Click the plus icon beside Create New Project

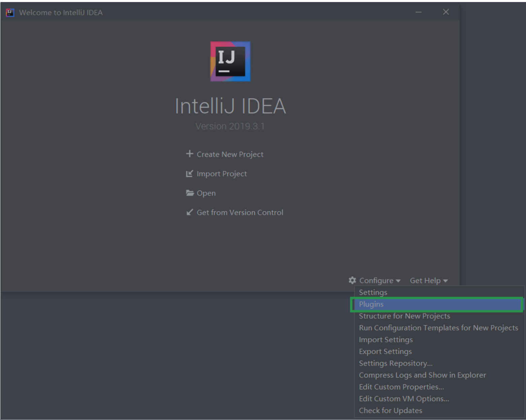click(x=190, y=154)
